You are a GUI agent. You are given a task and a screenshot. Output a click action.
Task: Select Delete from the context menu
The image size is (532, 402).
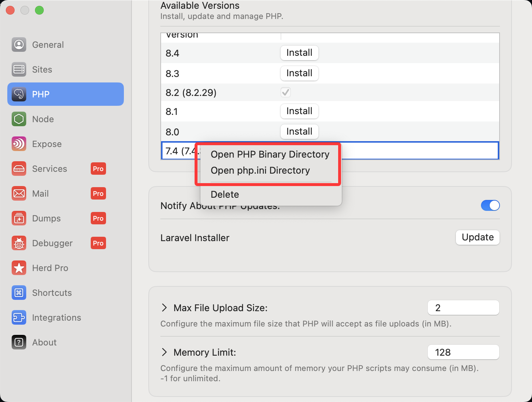click(225, 194)
